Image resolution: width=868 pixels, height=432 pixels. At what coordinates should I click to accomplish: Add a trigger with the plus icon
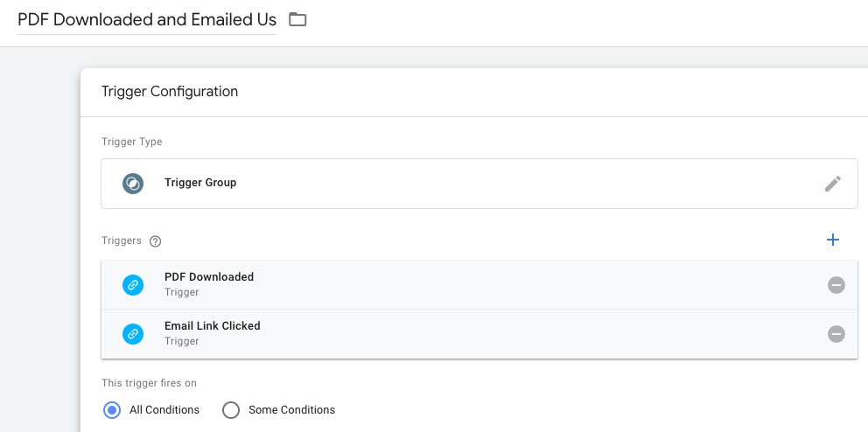point(833,240)
